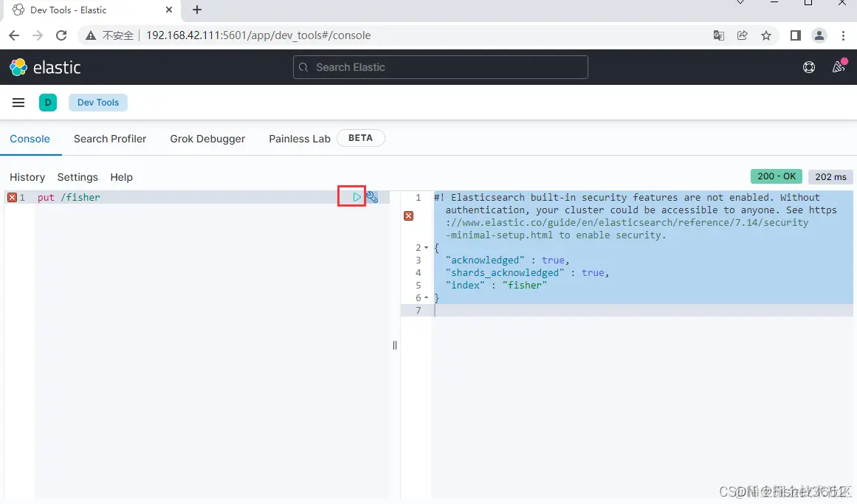This screenshot has width=857, height=504.
Task: Click the "acknowledged" : true line
Action: (507, 260)
